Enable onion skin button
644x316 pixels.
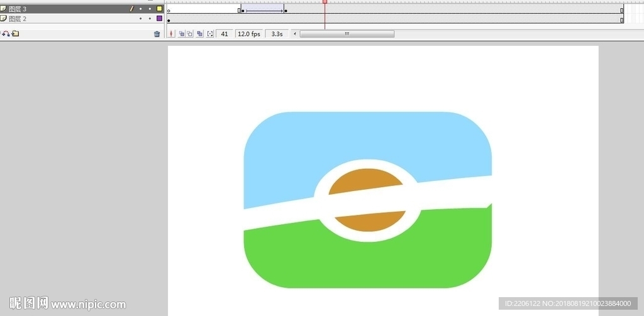click(x=181, y=34)
